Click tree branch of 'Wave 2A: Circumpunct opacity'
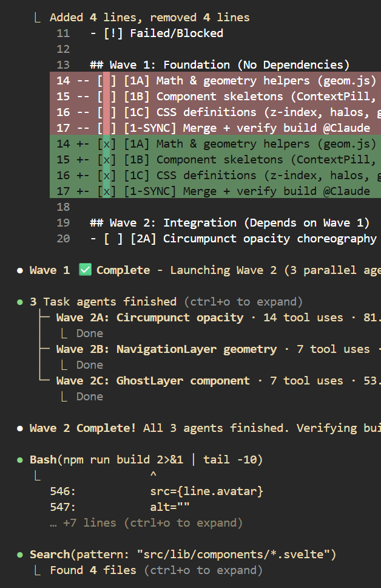 click(x=44, y=317)
